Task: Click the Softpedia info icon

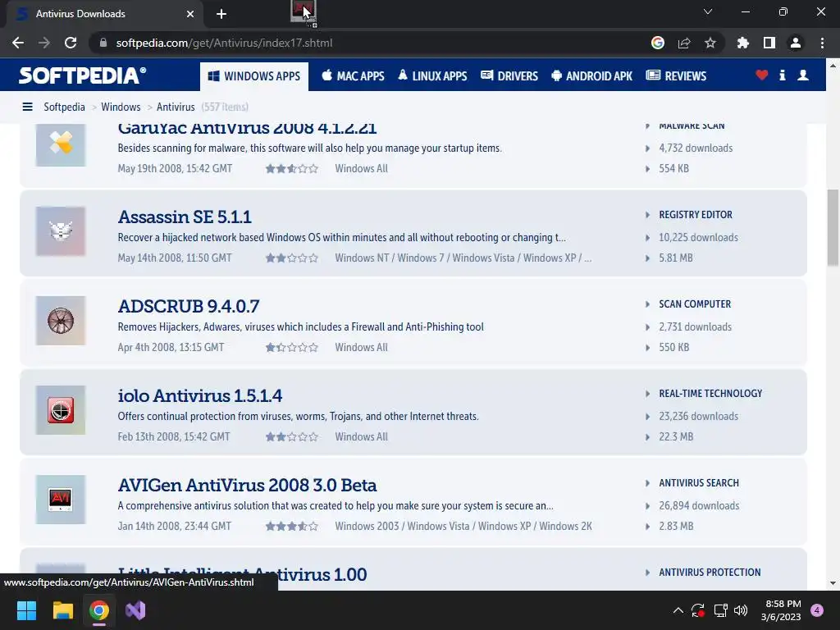Action: (782, 75)
